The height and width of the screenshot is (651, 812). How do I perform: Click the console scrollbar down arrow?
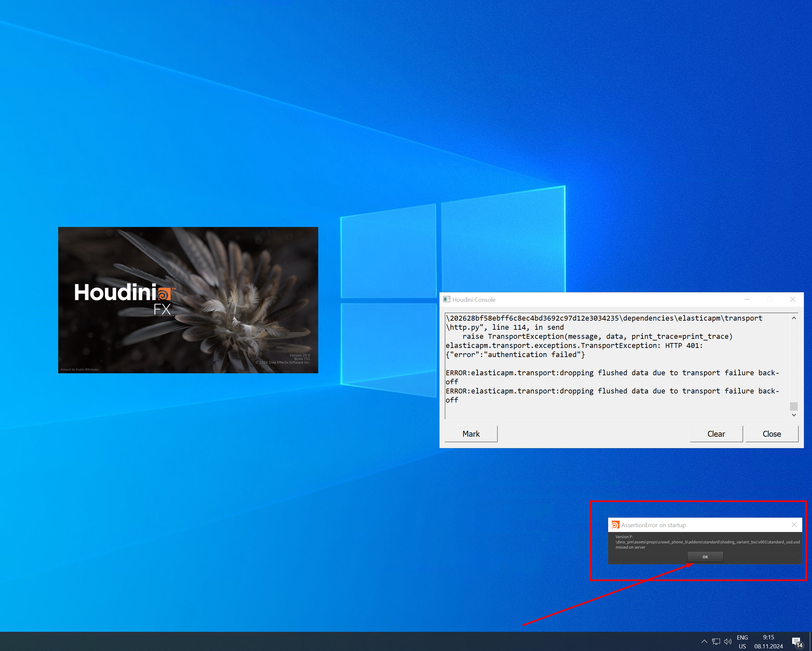(793, 415)
